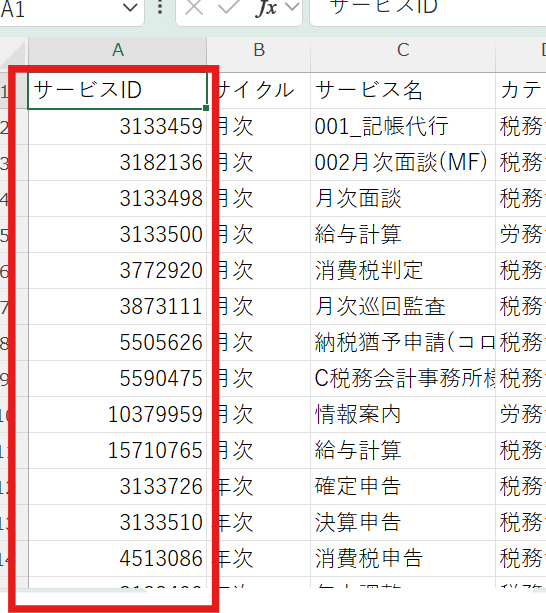
Task: Open the Name Box dropdown arrow
Action: pos(130,7)
